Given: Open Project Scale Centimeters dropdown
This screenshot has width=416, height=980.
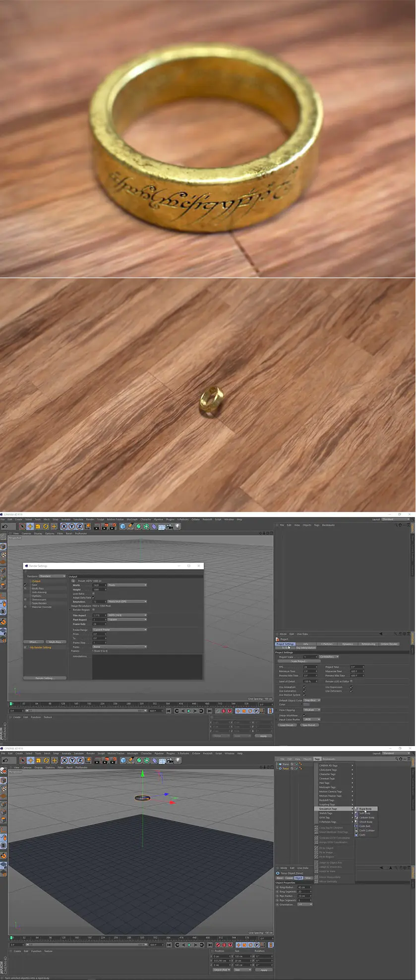Looking at the screenshot, I should tap(329, 657).
